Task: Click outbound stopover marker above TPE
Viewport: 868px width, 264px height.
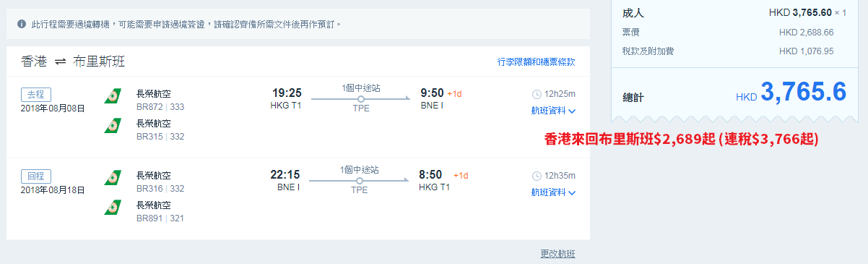Action: pos(361,99)
